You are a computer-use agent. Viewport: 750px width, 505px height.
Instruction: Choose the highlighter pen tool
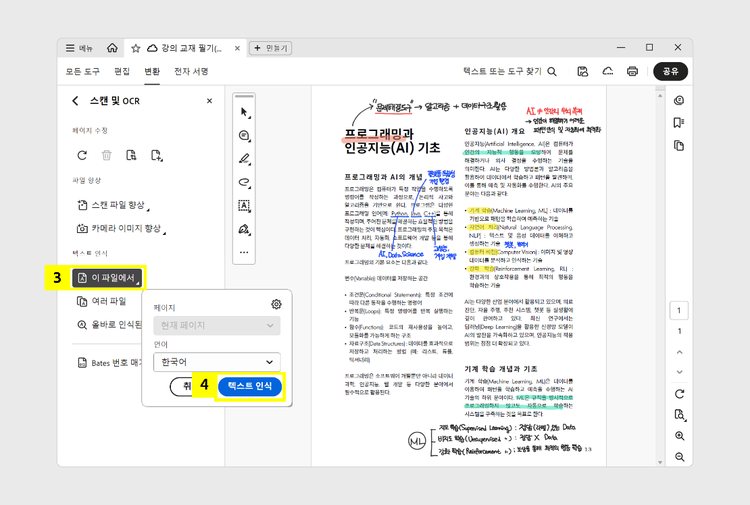[244, 159]
